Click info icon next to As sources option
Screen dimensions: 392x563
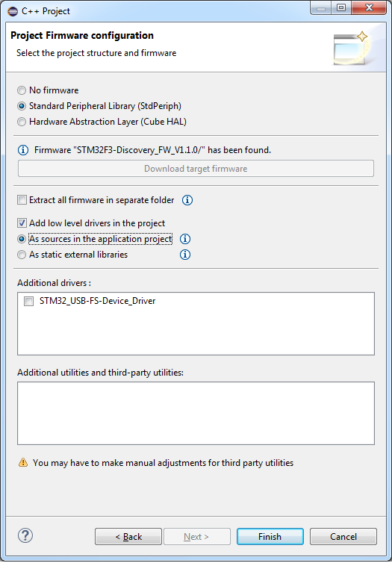pos(185,239)
